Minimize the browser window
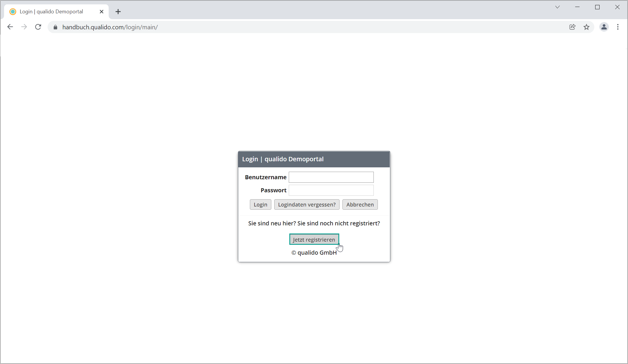 [577, 7]
